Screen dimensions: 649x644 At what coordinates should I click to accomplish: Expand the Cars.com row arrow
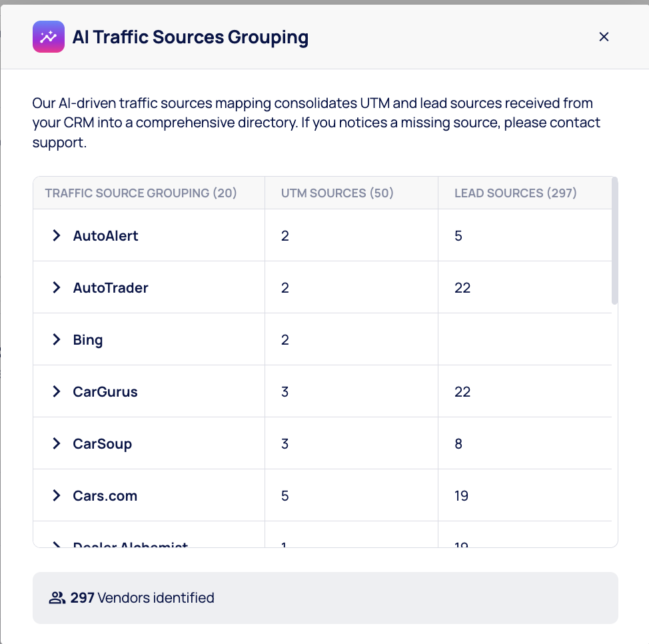[57, 495]
